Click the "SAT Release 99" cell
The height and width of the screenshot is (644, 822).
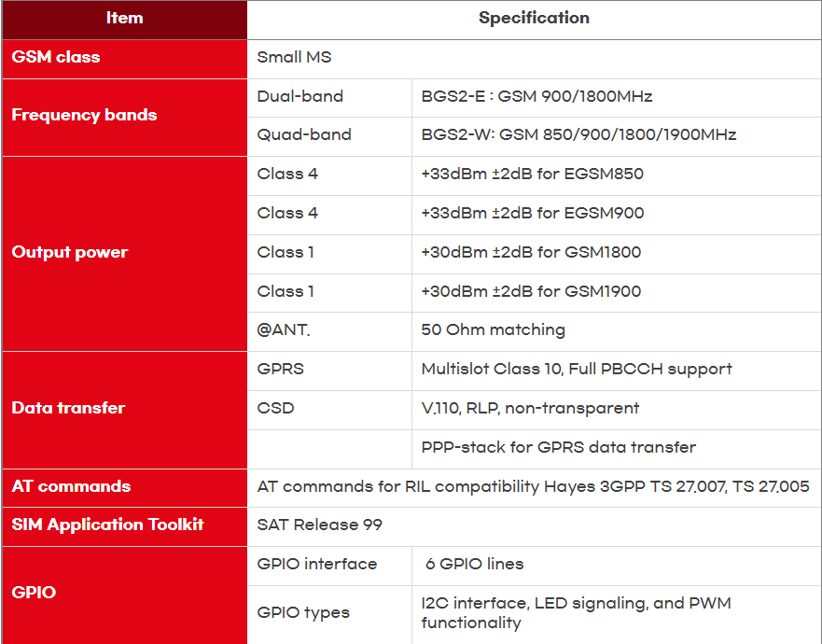pos(319,525)
